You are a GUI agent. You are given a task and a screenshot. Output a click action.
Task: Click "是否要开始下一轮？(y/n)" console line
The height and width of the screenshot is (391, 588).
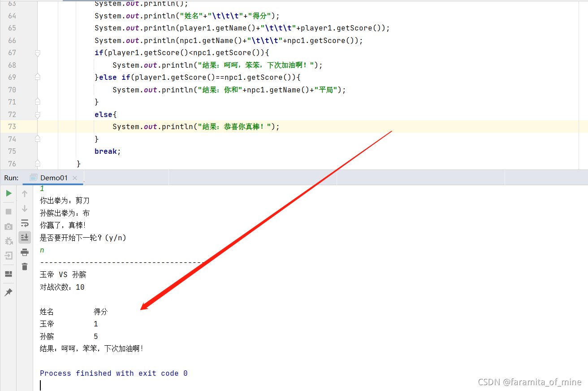point(83,238)
